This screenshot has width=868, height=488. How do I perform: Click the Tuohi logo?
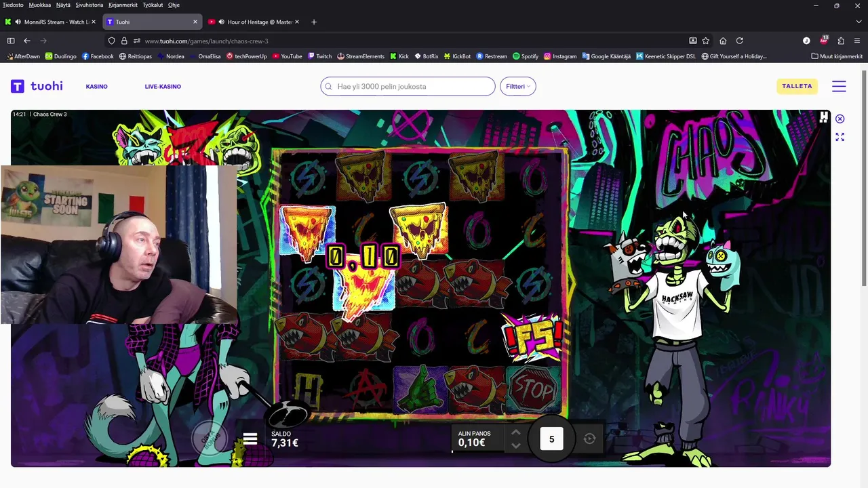[x=37, y=86]
